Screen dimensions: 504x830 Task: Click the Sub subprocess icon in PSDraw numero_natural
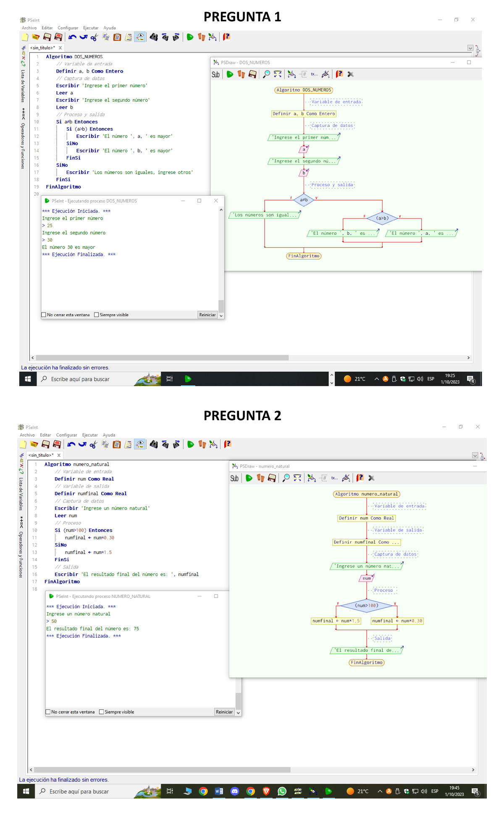click(x=234, y=478)
